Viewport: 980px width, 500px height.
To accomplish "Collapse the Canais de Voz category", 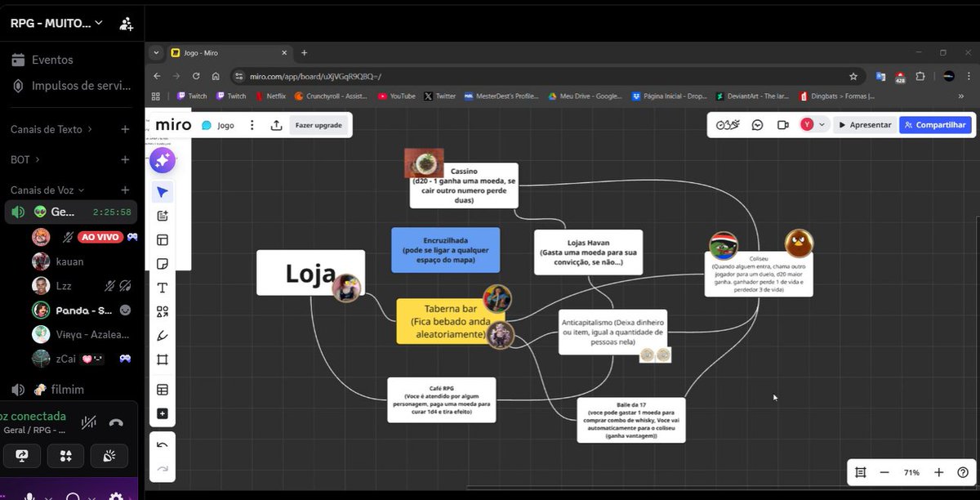I will point(46,190).
